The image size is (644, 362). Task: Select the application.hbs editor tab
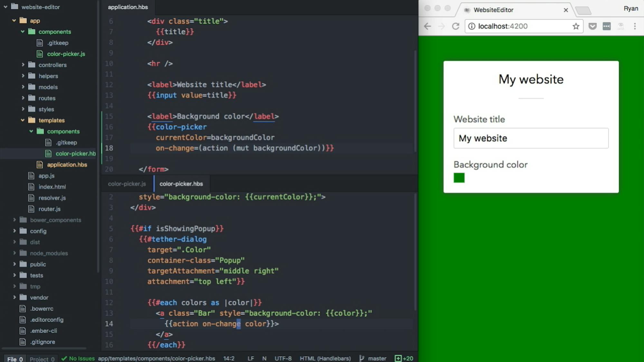[x=128, y=7]
